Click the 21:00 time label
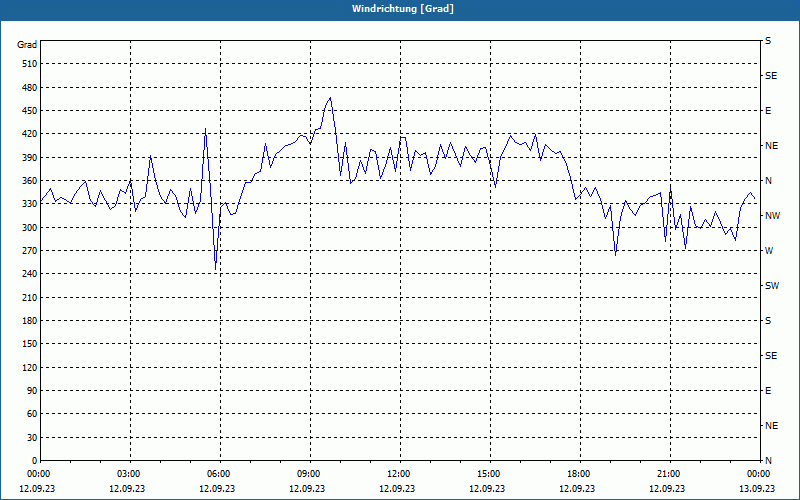Image resolution: width=800 pixels, height=500 pixels. tap(670, 474)
